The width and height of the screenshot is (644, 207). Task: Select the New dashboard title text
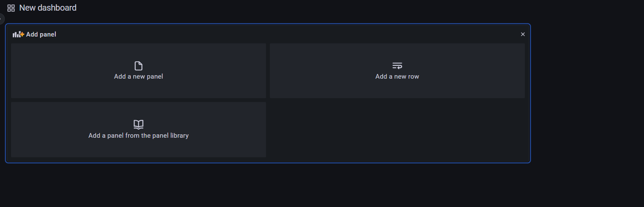point(48,8)
